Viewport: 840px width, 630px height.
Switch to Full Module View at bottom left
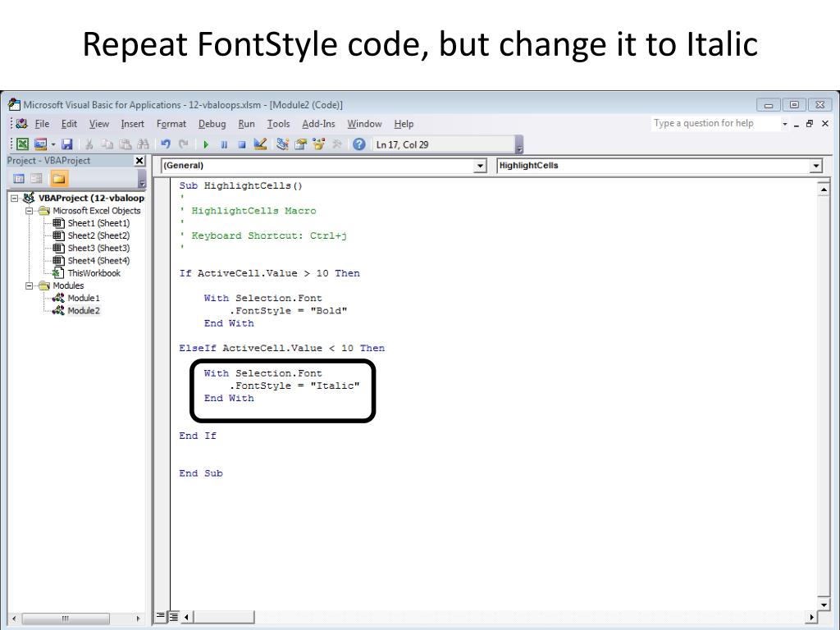[x=174, y=617]
